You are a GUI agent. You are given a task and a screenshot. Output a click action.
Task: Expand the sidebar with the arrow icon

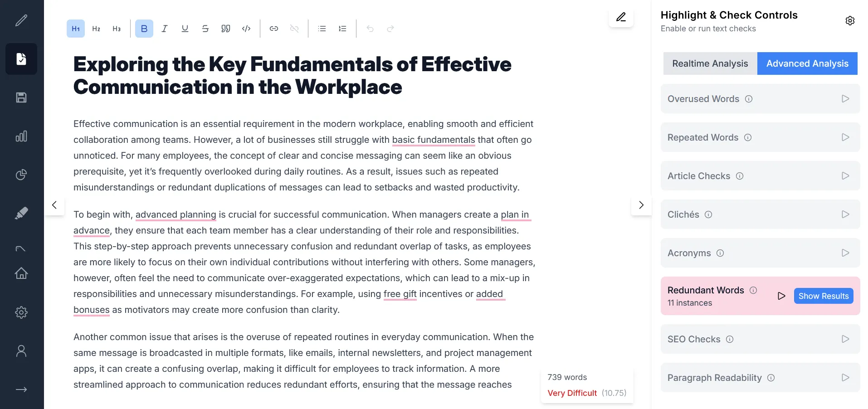click(x=21, y=390)
